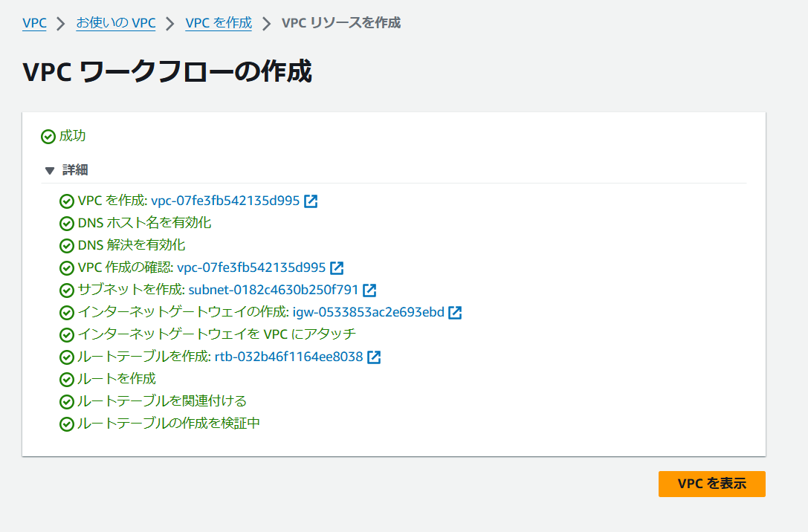Collapse the 詳細 section triangle

50,170
